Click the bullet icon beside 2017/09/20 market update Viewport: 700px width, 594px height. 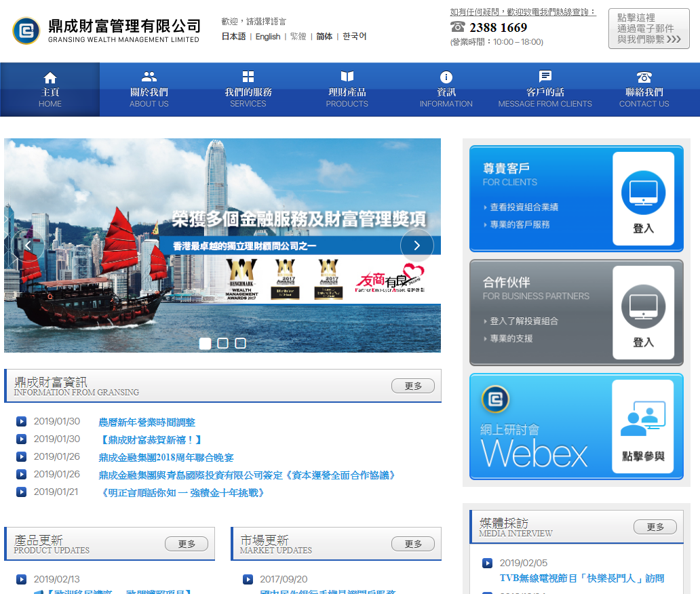click(x=248, y=579)
